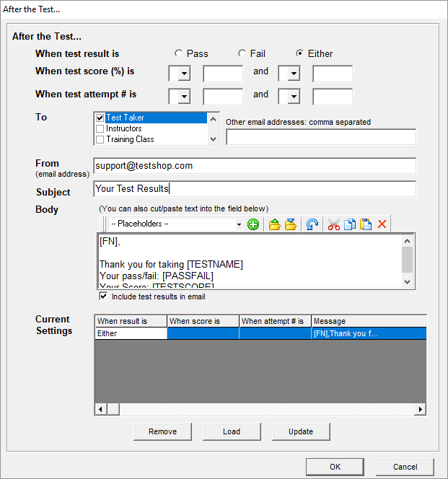Click the blue undo arrow icon

click(312, 224)
